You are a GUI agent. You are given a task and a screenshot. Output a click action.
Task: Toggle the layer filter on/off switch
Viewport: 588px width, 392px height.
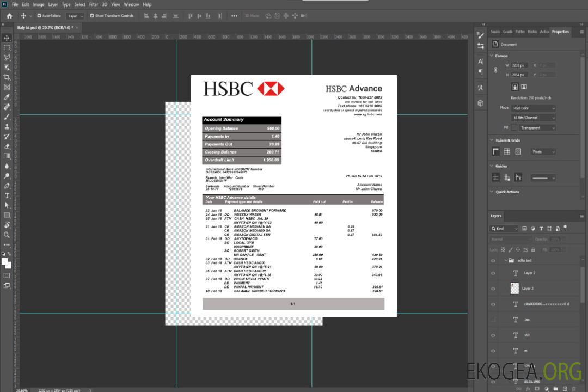click(565, 228)
